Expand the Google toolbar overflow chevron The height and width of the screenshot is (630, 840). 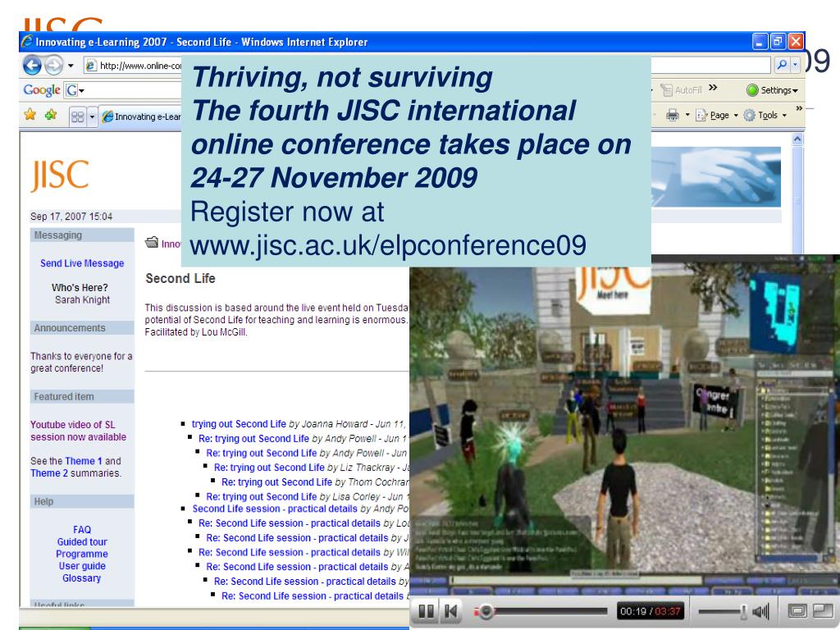click(x=713, y=88)
